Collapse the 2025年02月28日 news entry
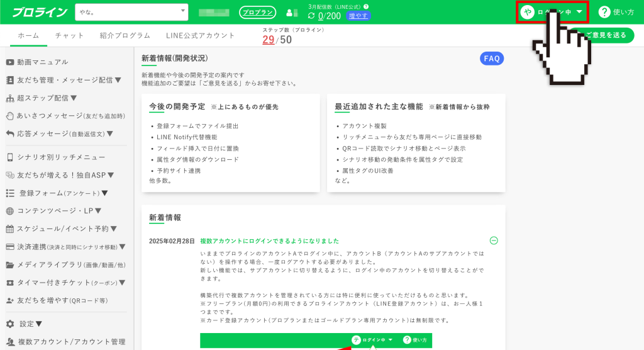Screen dimensions: 644x350 coord(494,240)
